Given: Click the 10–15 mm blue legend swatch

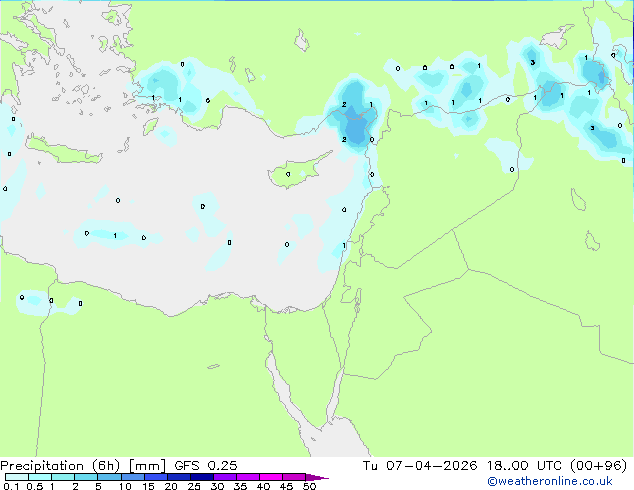Looking at the screenshot, I should pos(133,477).
